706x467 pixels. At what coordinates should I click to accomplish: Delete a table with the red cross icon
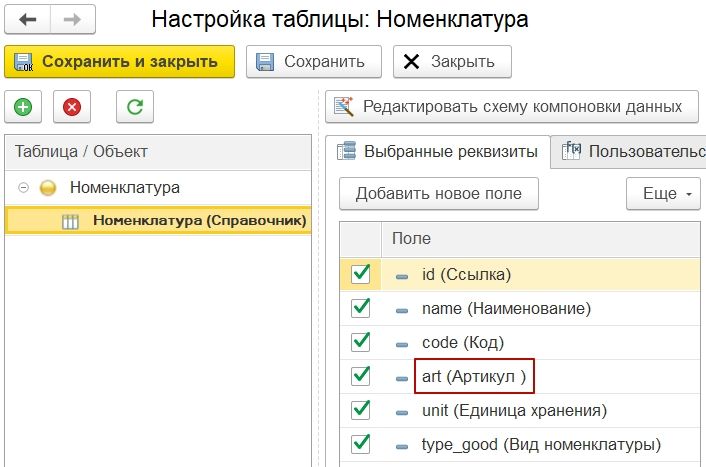tap(72, 107)
